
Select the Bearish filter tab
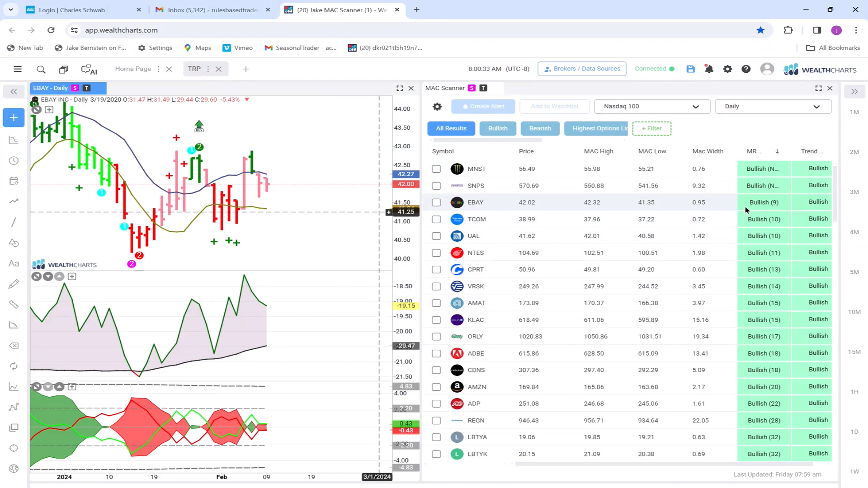(x=540, y=128)
